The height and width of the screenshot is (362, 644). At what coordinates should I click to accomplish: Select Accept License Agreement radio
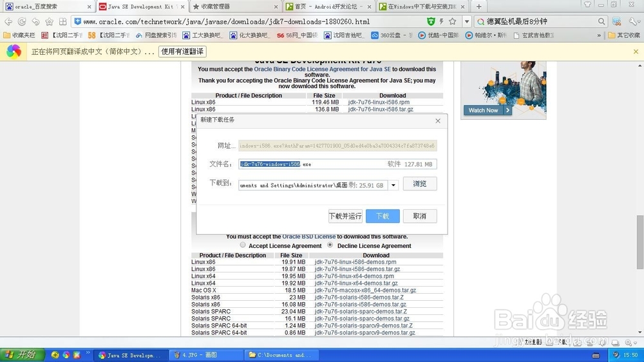click(243, 245)
